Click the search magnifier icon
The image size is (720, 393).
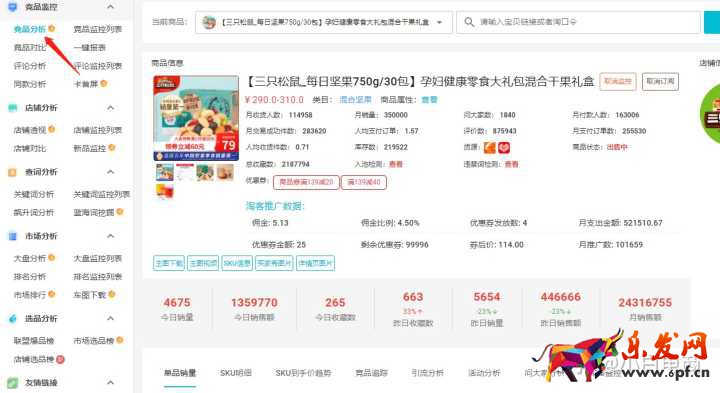(469, 22)
